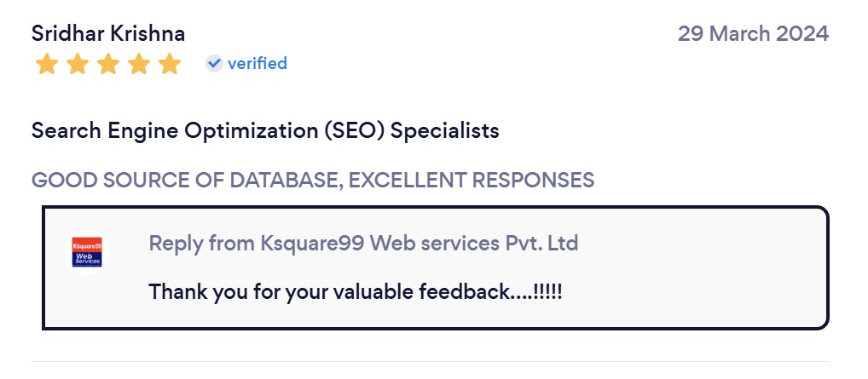Choose the fourth gold rating star
The height and width of the screenshot is (379, 868).
[x=139, y=64]
